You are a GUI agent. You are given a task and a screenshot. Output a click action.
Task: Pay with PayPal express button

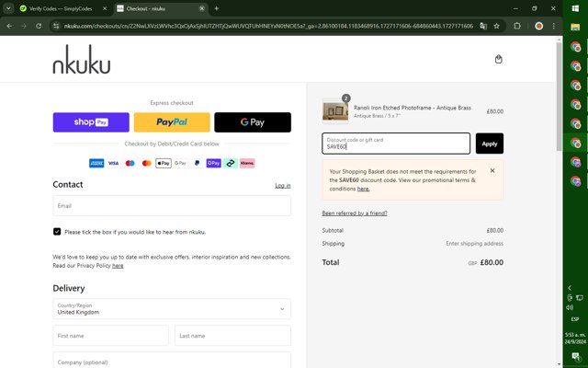coord(172,122)
